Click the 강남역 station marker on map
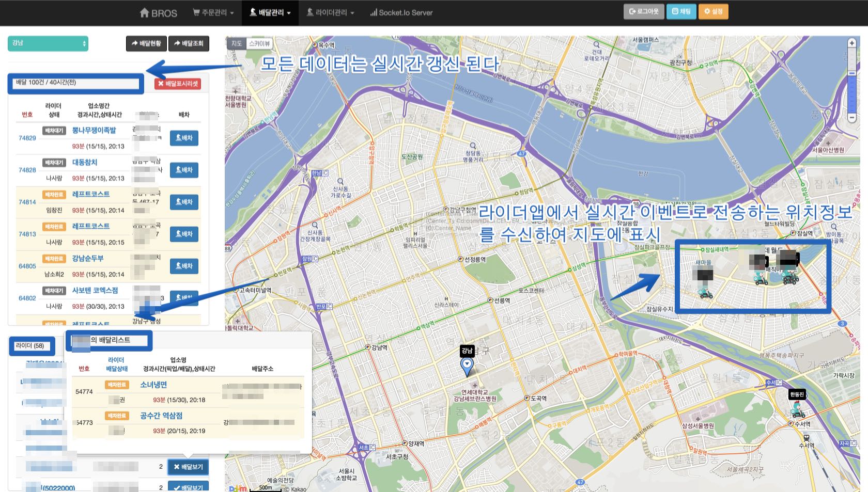Viewport: 868px width, 492px height. (368, 347)
